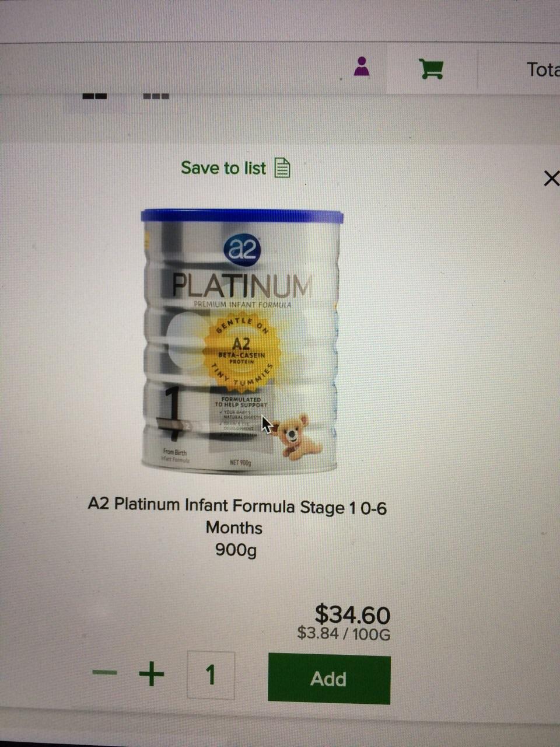Click the Total label in the header
This screenshot has width=560, height=747.
543,69
